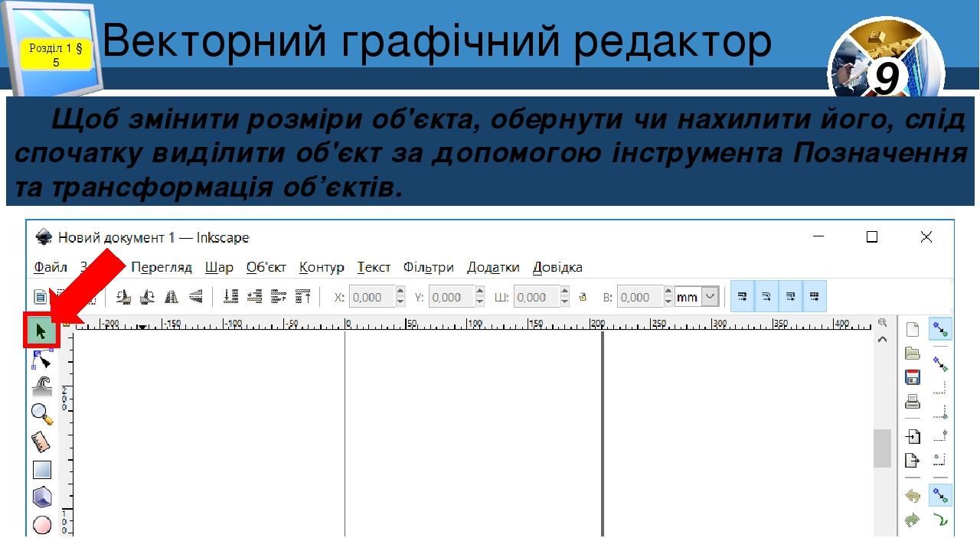Rotate selection 90° clockwise
This screenshot has height=551, width=980.
(147, 297)
